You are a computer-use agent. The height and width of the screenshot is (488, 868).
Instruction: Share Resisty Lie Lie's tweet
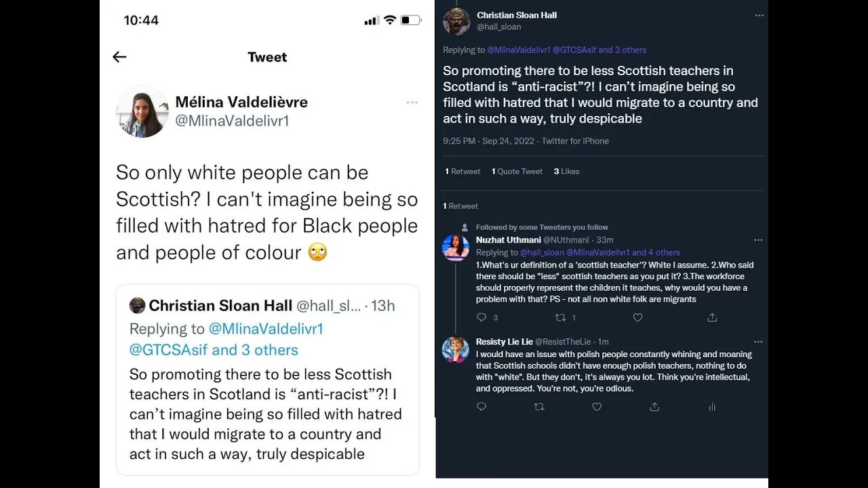tap(654, 407)
